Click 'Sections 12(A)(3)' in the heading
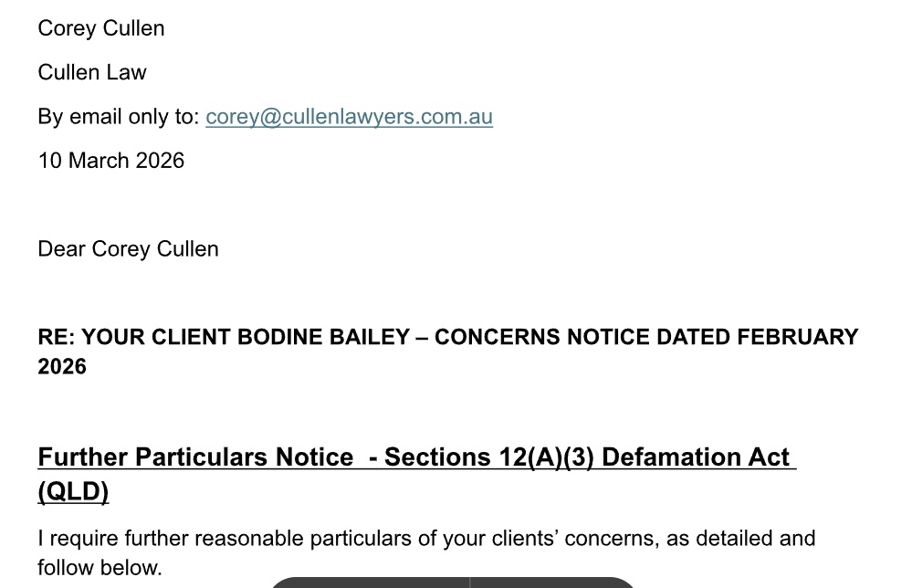Image resolution: width=912 pixels, height=588 pixels. [x=488, y=457]
